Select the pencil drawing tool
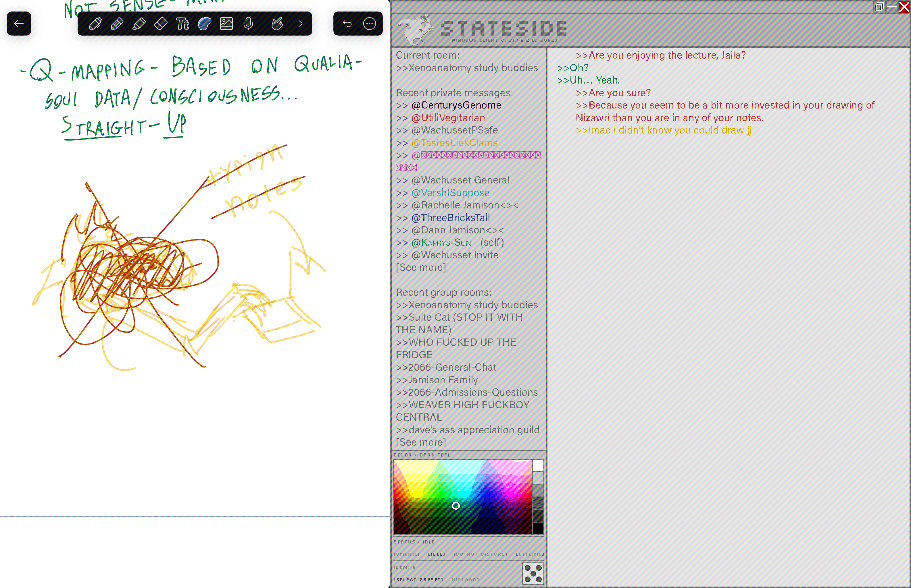 117,24
